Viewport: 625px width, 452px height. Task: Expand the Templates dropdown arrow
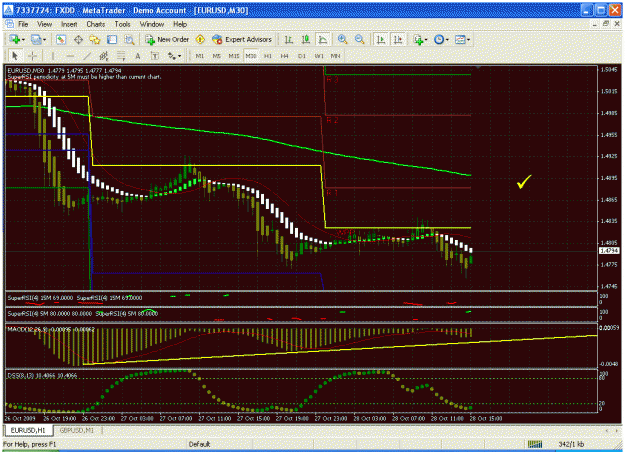click(x=468, y=39)
